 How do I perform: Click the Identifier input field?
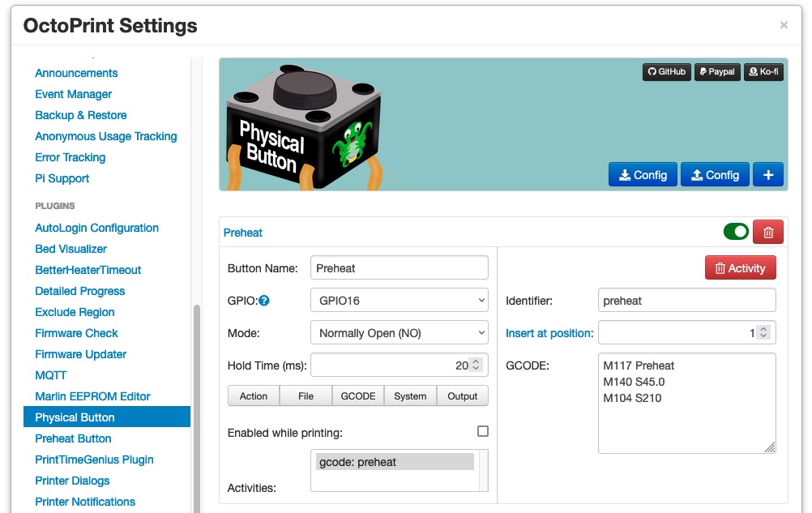[686, 301]
